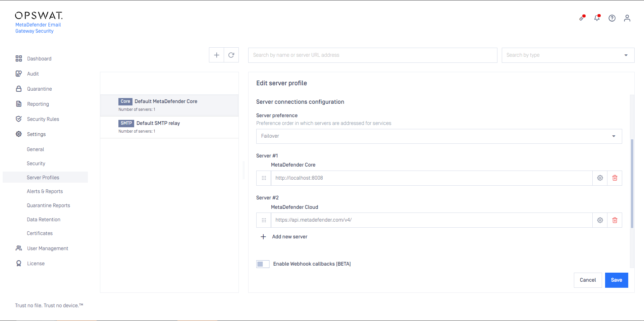This screenshot has height=321, width=644.
Task: Click the edit panel vertical scrollbar
Action: pos(632,183)
